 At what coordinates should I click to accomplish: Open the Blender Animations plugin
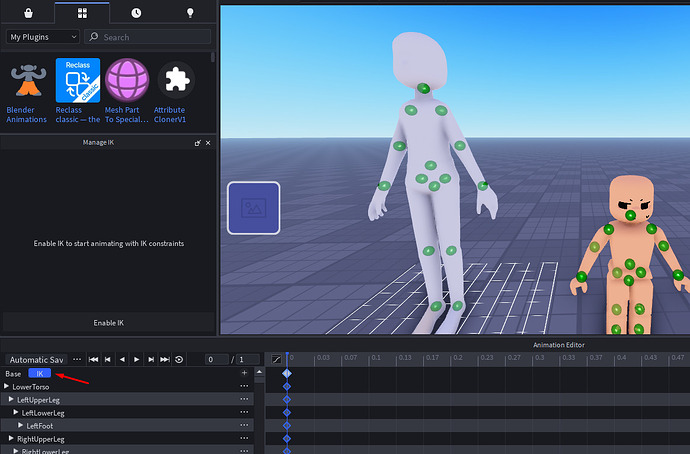pos(26,78)
